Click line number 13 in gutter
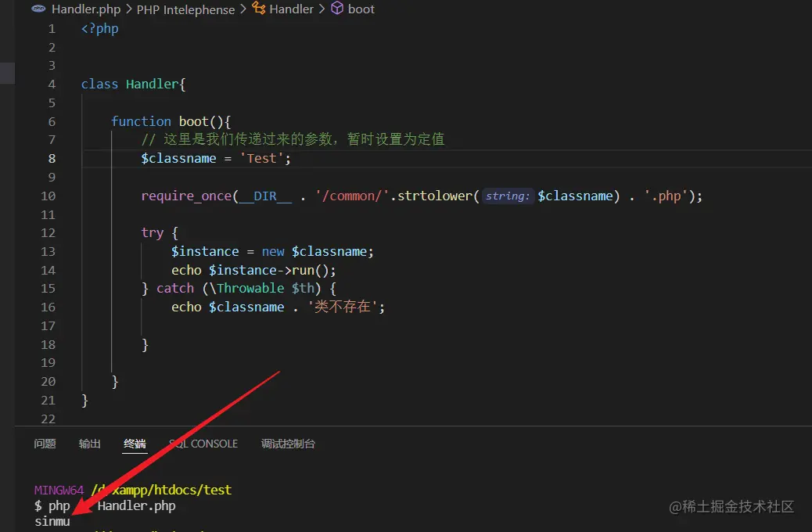 click(49, 252)
